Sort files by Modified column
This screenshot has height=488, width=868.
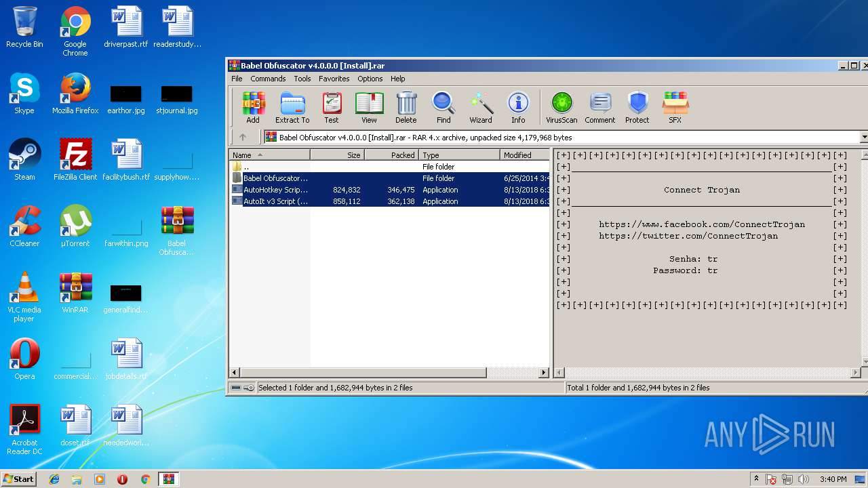[525, 155]
